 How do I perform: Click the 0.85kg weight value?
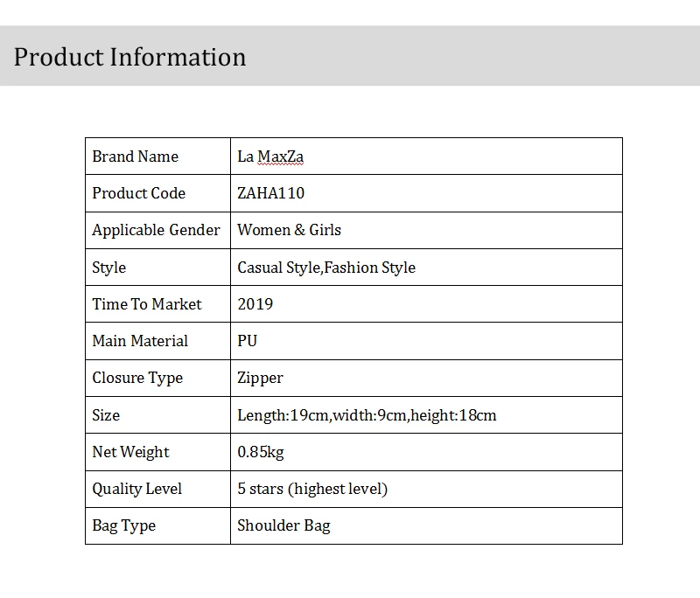(x=260, y=452)
